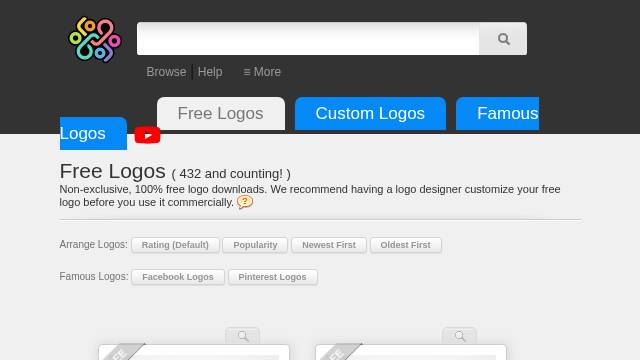Arrange logos by Popularity

[255, 245]
